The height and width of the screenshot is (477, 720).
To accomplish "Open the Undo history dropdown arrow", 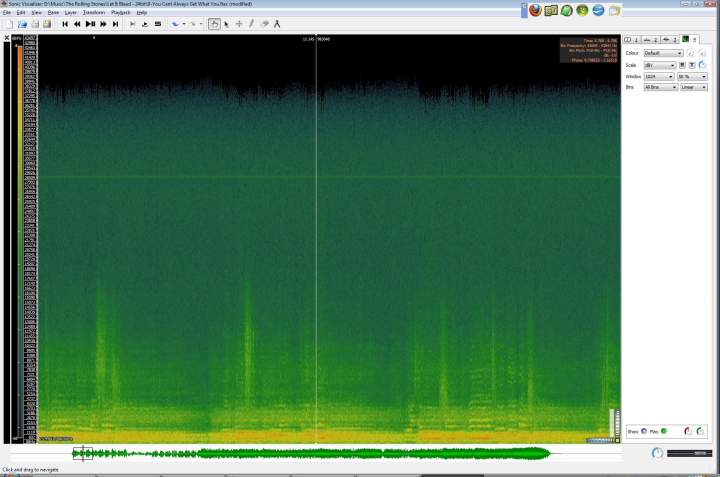I will (x=184, y=24).
